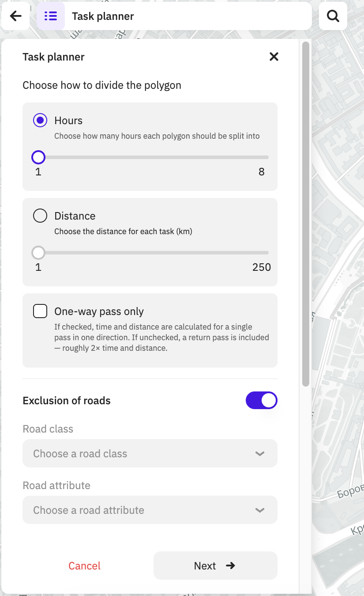
Task: Click the Hours slider handle
Action: coord(38,157)
